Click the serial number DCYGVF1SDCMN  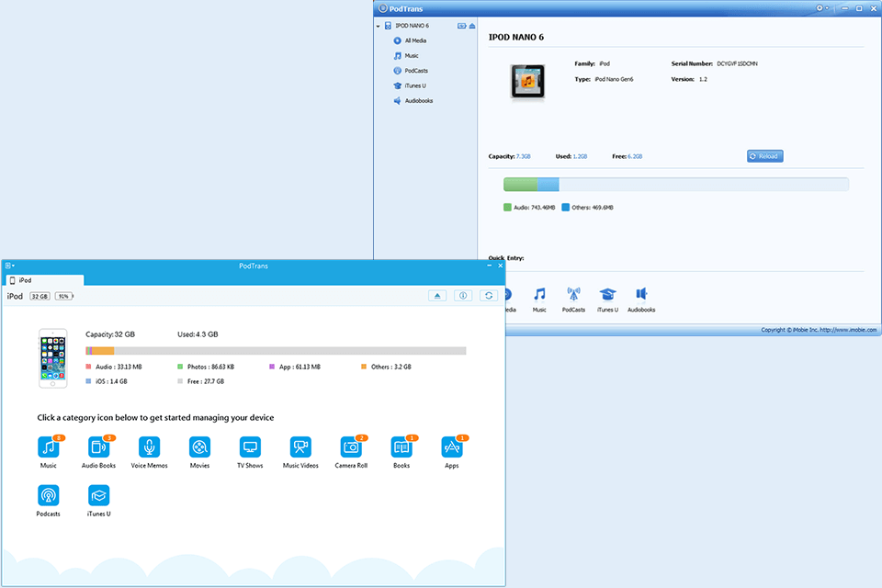(x=737, y=64)
